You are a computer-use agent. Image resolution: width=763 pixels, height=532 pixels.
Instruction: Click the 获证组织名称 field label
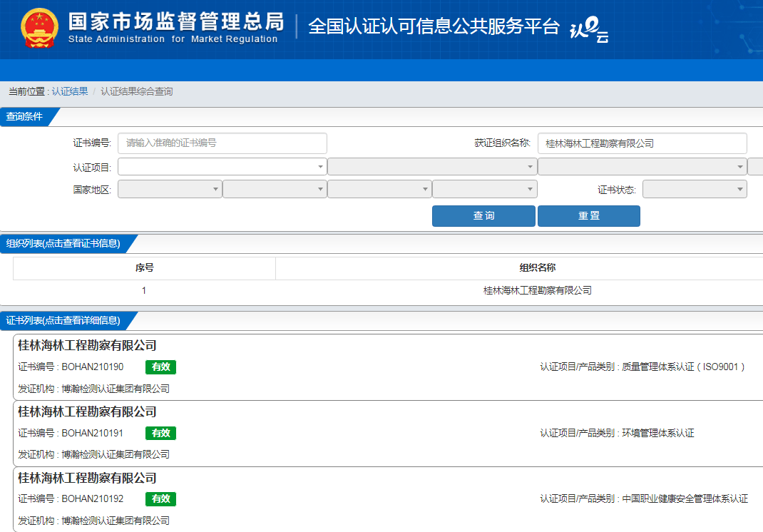(x=502, y=143)
